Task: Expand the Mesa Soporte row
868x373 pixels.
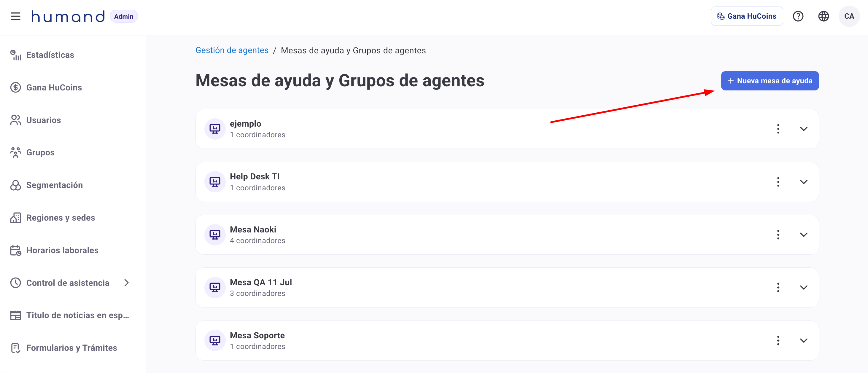Action: tap(804, 340)
